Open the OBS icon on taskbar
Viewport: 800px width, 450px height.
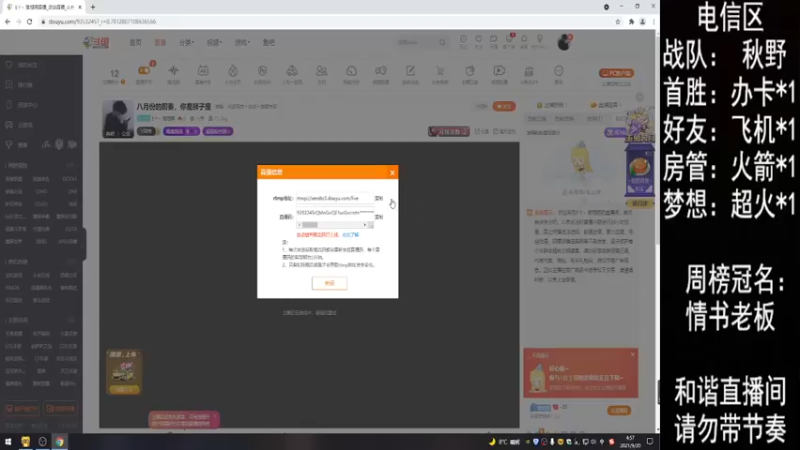[42, 442]
